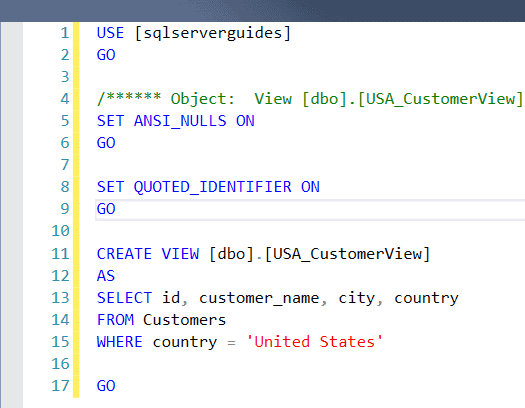Click the 'USE [sqlserverguides]' statement on line 1

[194, 33]
